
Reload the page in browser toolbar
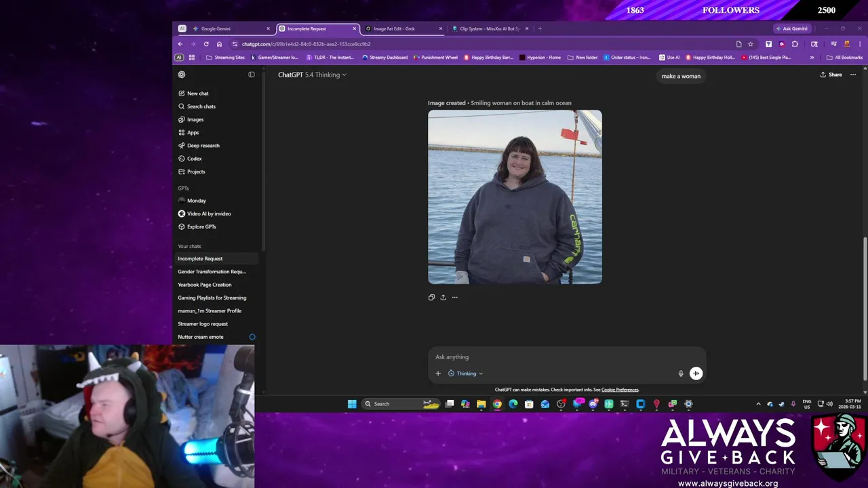pos(206,44)
